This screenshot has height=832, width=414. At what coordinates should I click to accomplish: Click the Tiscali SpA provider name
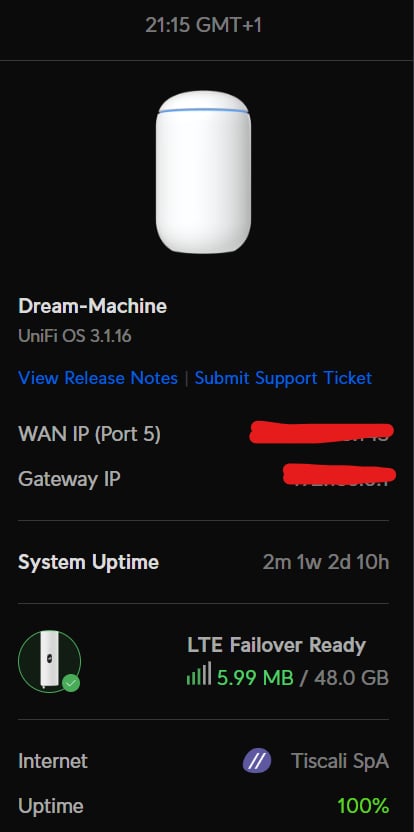tap(340, 761)
